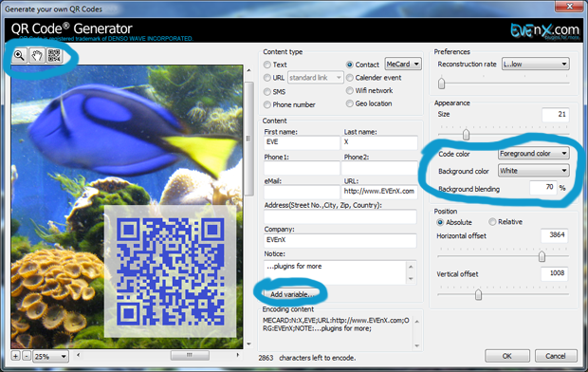The width and height of the screenshot is (588, 372).
Task: Click the Cancel button
Action: tap(556, 356)
